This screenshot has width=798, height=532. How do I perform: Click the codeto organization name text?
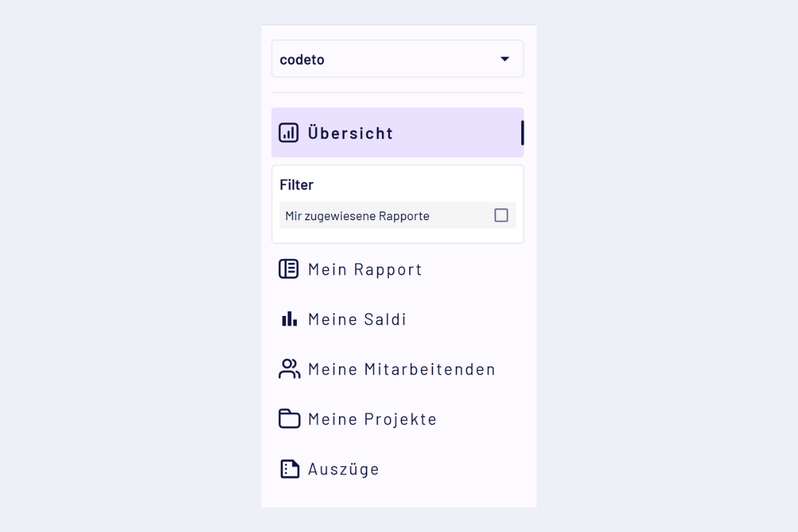[x=302, y=60]
